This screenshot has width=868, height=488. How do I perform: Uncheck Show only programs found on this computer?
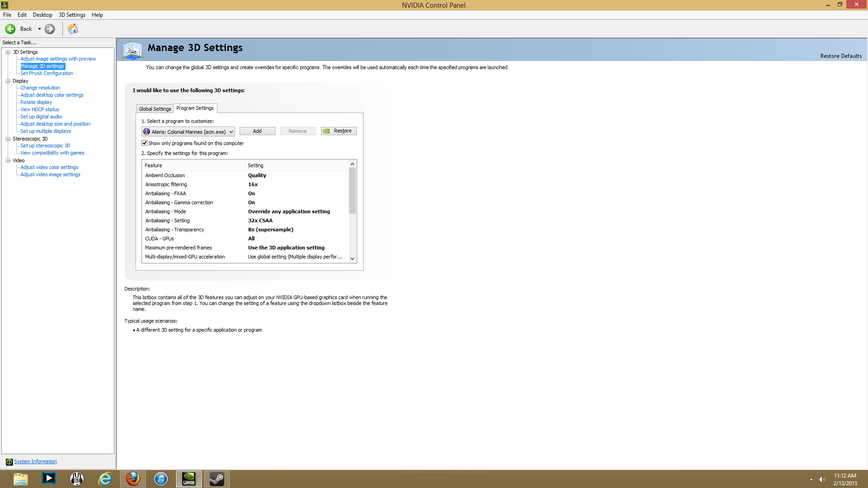pyautogui.click(x=144, y=143)
